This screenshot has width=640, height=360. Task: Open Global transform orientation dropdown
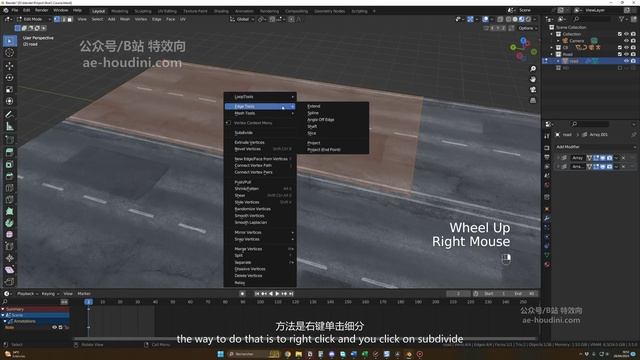(x=242, y=19)
